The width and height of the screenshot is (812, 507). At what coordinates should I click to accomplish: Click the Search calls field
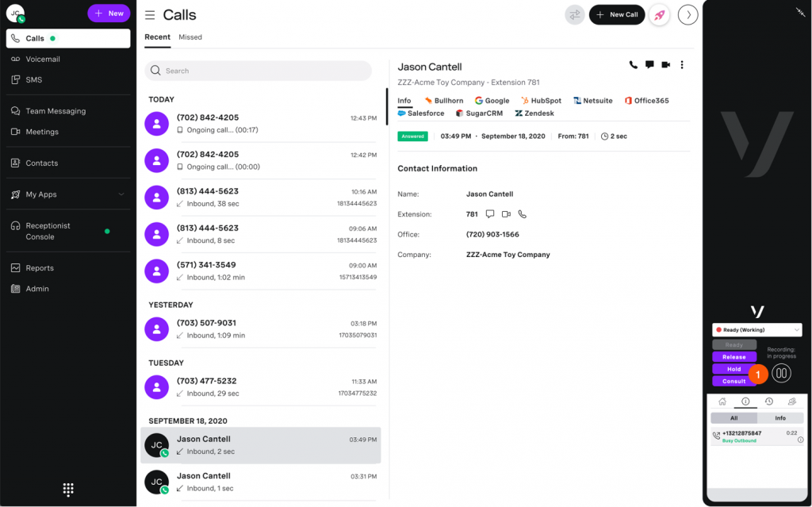point(258,71)
